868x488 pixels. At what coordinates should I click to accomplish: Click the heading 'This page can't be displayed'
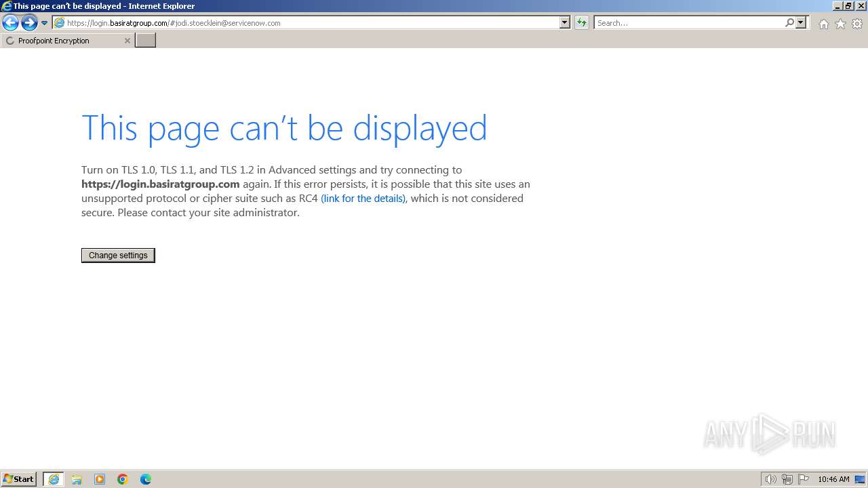(x=284, y=127)
